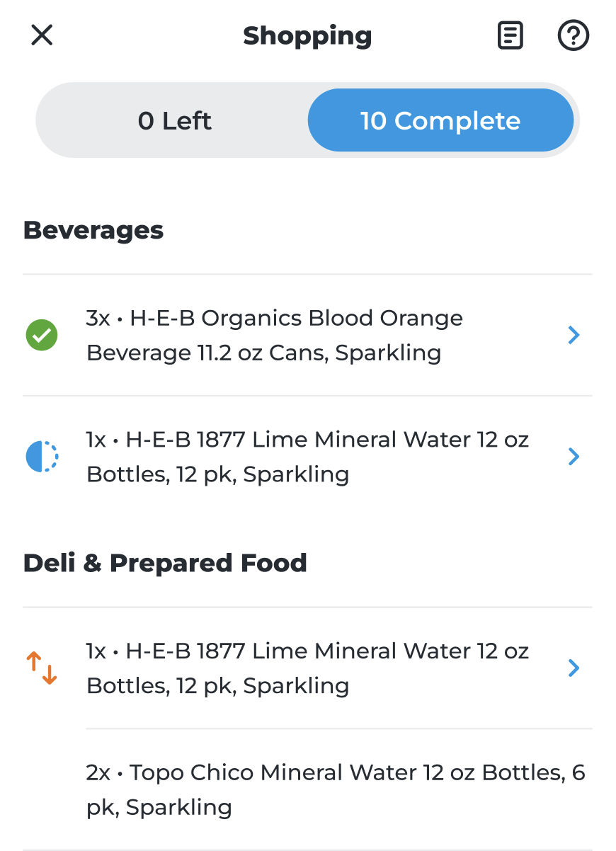Expand the Deli Lime Mineral Water chevron

(574, 668)
